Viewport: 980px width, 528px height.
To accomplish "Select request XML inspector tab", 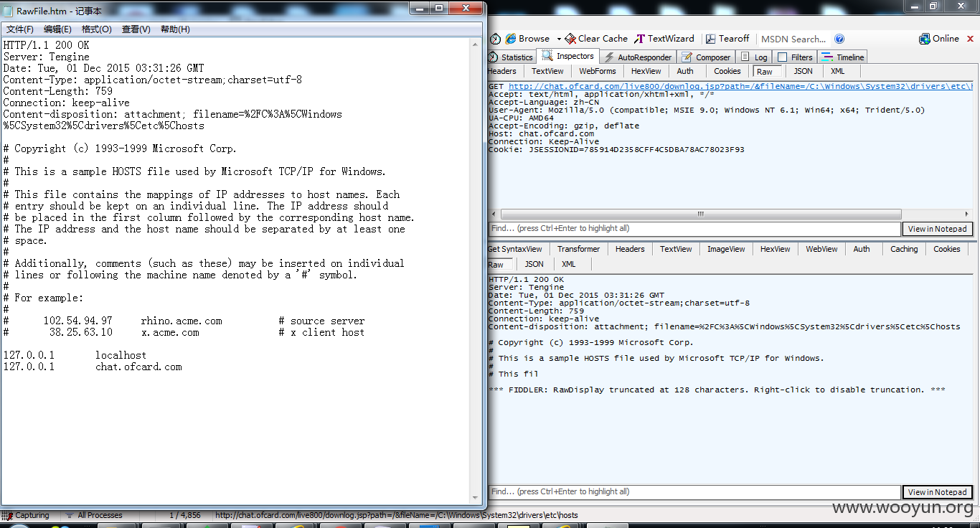I will [837, 71].
